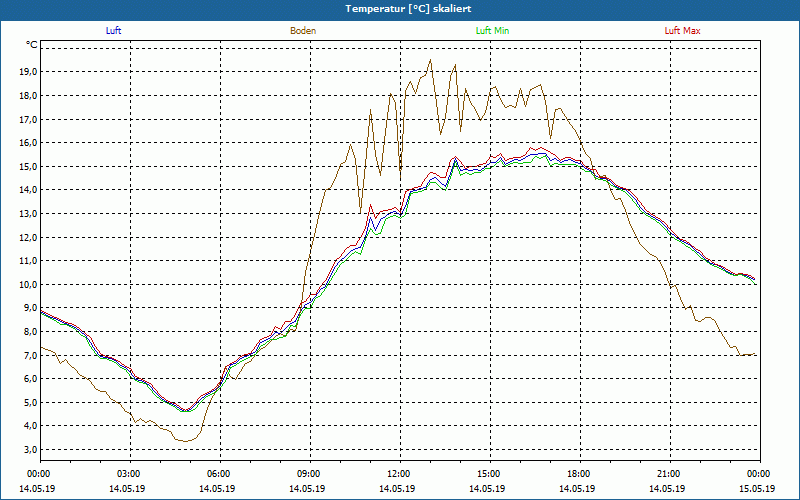The width and height of the screenshot is (800, 500).
Task: Click the chart title Temperatur [°C] skaliert
Action: click(x=408, y=9)
